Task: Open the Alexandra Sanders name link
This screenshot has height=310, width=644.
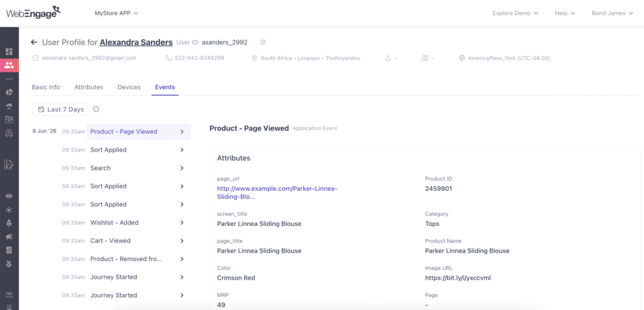Action: coord(136,42)
